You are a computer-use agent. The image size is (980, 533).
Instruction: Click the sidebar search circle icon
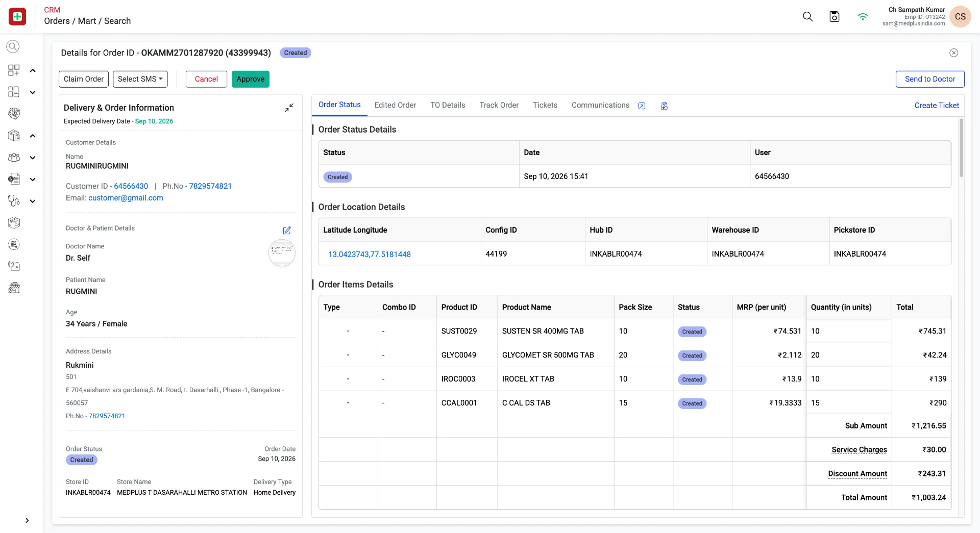[13, 46]
